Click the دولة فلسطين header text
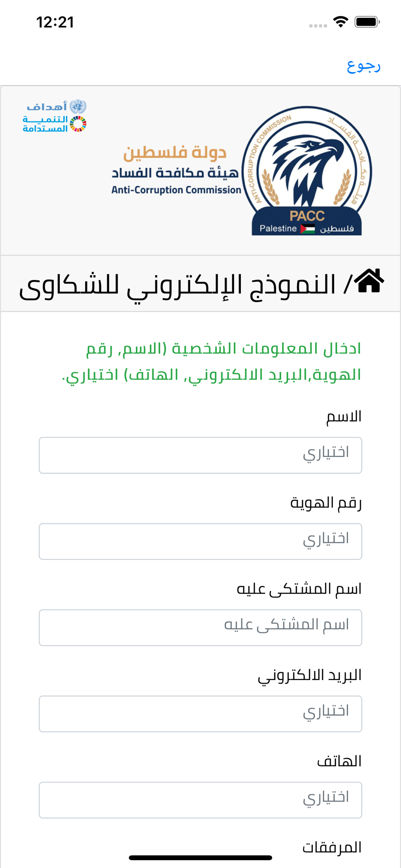The image size is (401, 868). coord(175,153)
